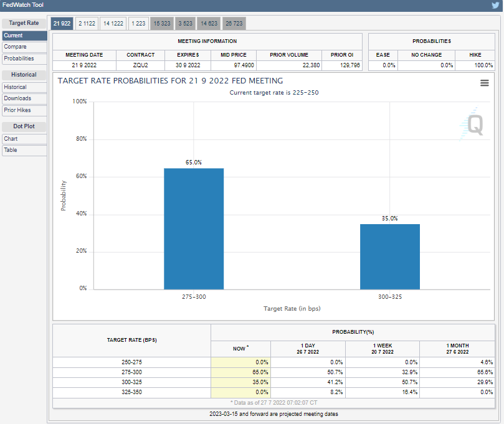Open the Prior Hikes sidebar item
The image size is (504, 424).
tap(24, 110)
